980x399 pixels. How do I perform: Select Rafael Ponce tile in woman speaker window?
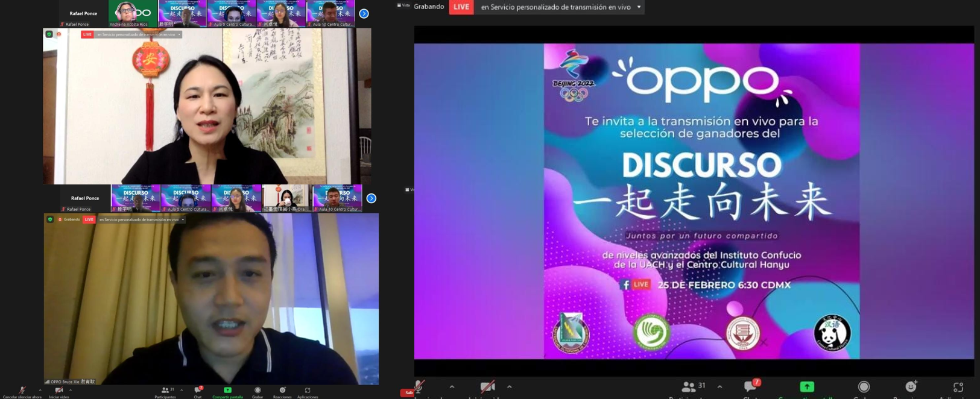coord(83,14)
